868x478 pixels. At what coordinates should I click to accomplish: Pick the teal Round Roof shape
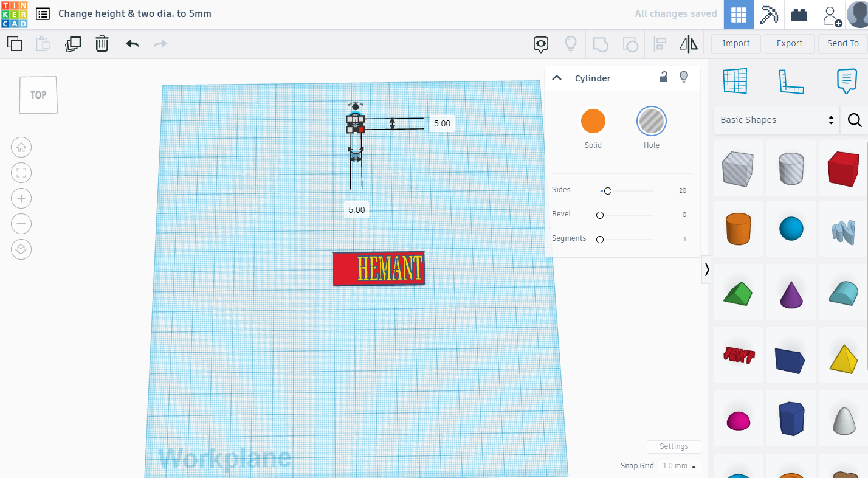(844, 294)
